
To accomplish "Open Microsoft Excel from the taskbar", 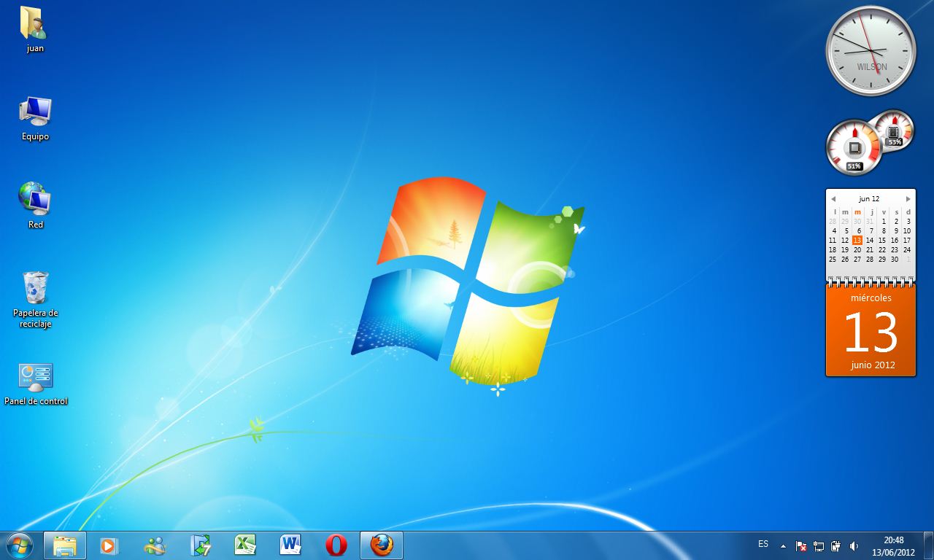I will pyautogui.click(x=245, y=544).
